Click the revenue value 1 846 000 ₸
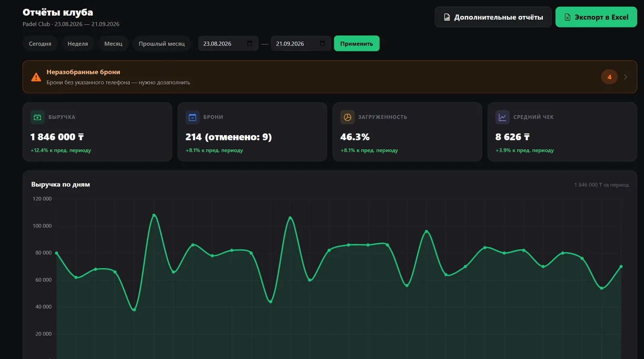The width and height of the screenshot is (644, 359). pyautogui.click(x=57, y=137)
